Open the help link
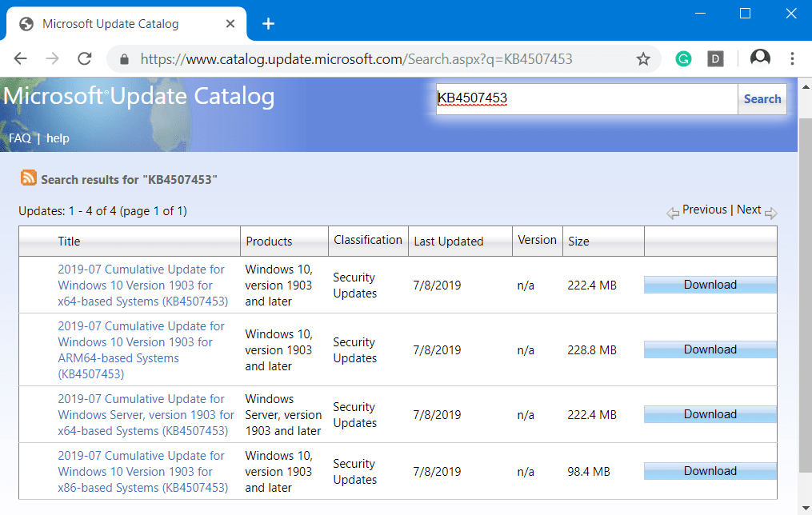This screenshot has height=515, width=812. 58,138
